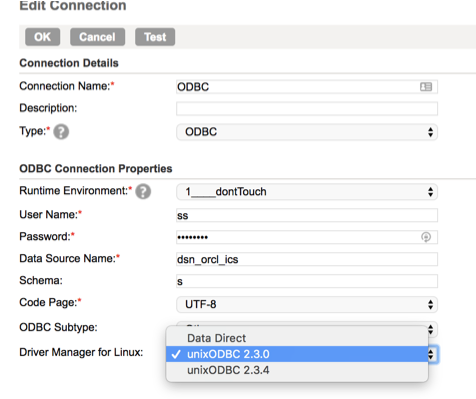Screen dimensions: 476x399
Task: Open help icon next to Runtime Environment
Action: point(143,191)
